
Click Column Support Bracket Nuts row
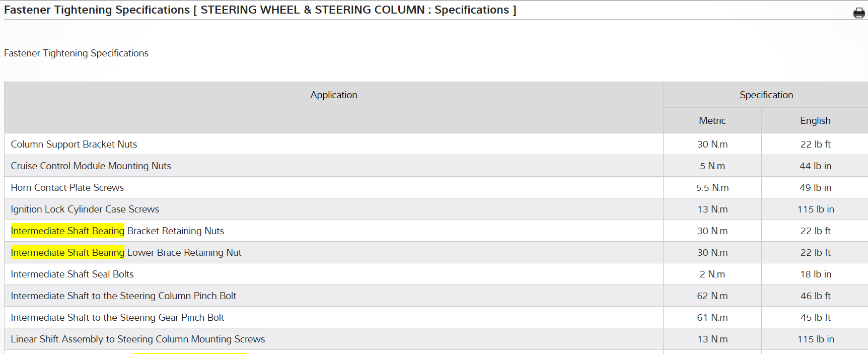[74, 145]
